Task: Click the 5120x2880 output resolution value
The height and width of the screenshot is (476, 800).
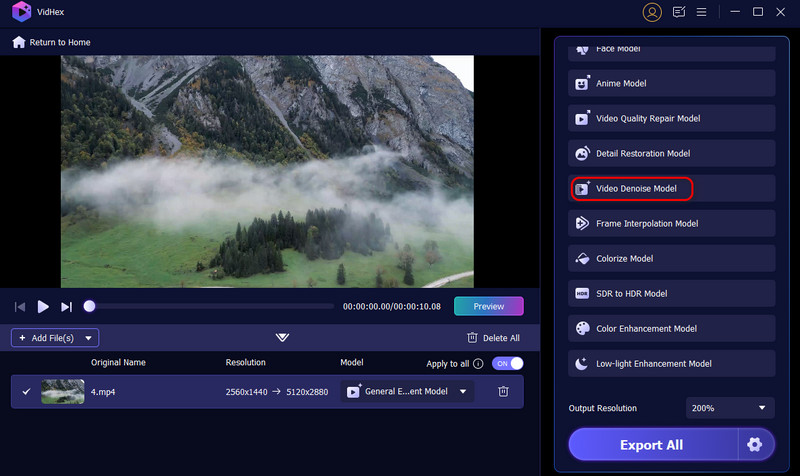Action: [307, 392]
